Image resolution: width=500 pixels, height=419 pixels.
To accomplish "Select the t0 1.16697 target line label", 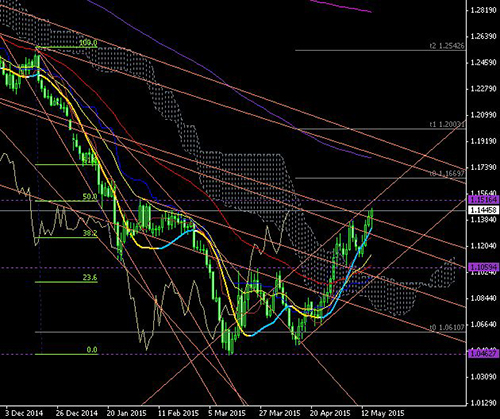I will (447, 173).
